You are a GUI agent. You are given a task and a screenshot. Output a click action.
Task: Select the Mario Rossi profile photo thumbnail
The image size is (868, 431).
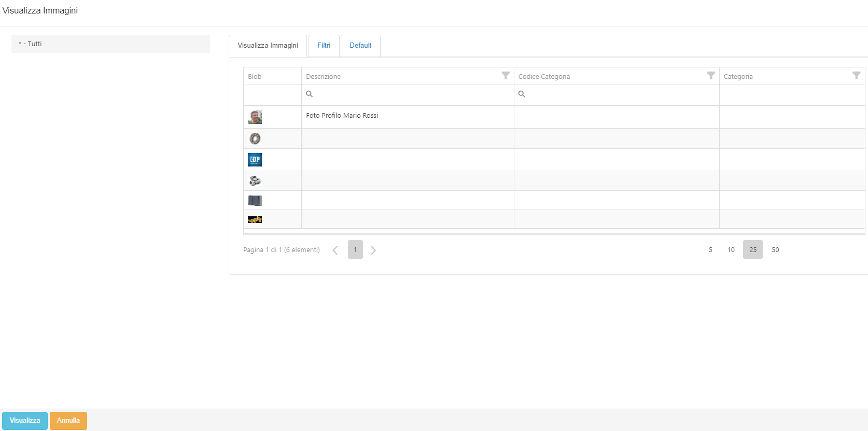255,117
